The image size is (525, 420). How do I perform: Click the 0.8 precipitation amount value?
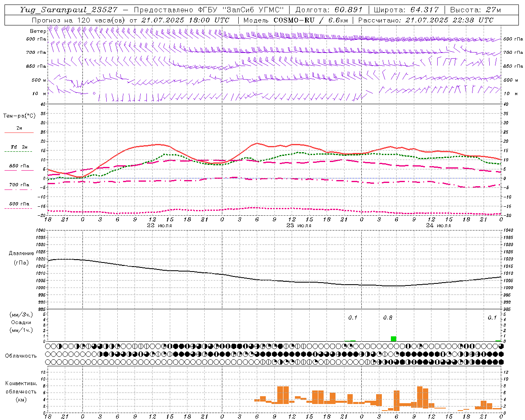pos(388,318)
